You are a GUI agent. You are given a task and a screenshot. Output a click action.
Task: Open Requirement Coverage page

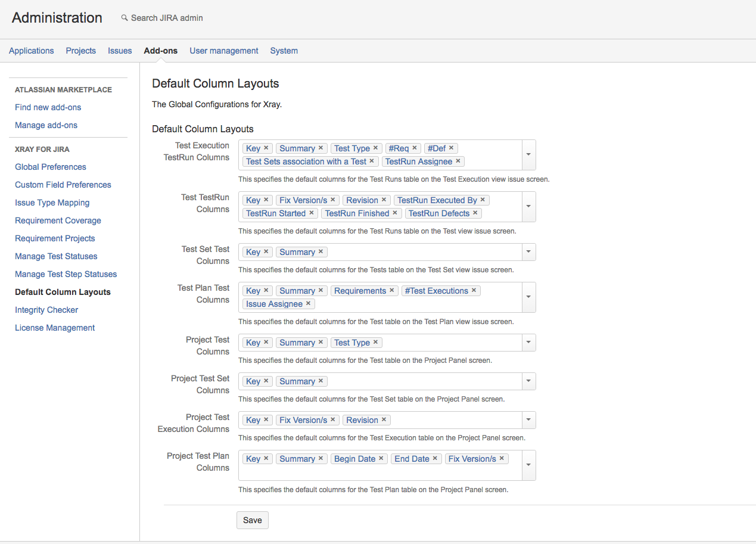tap(58, 220)
